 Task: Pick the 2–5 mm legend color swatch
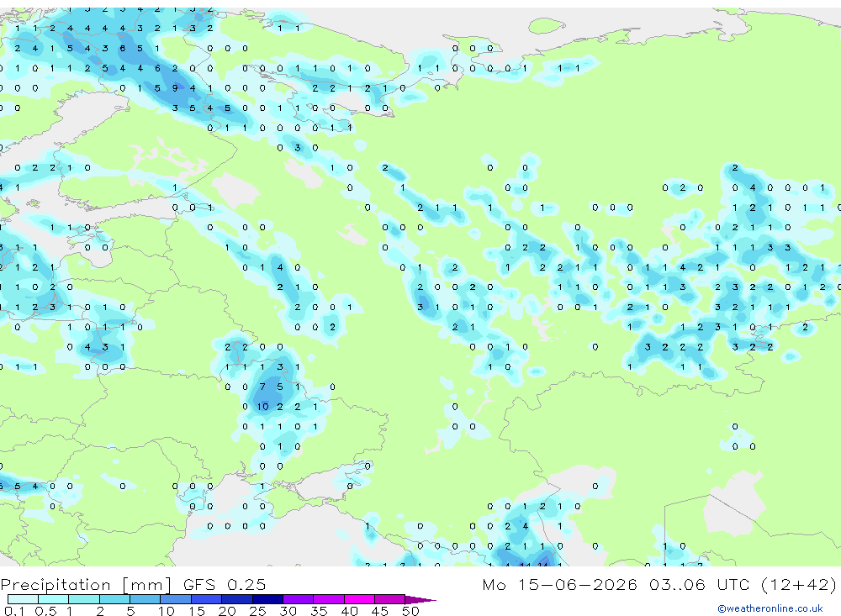114,599
